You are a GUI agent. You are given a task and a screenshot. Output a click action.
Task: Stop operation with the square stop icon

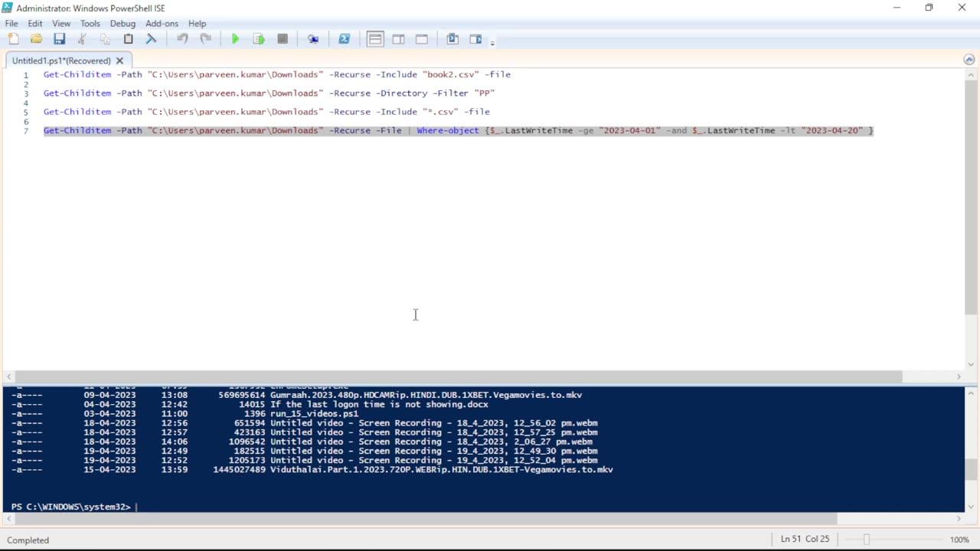[282, 39]
